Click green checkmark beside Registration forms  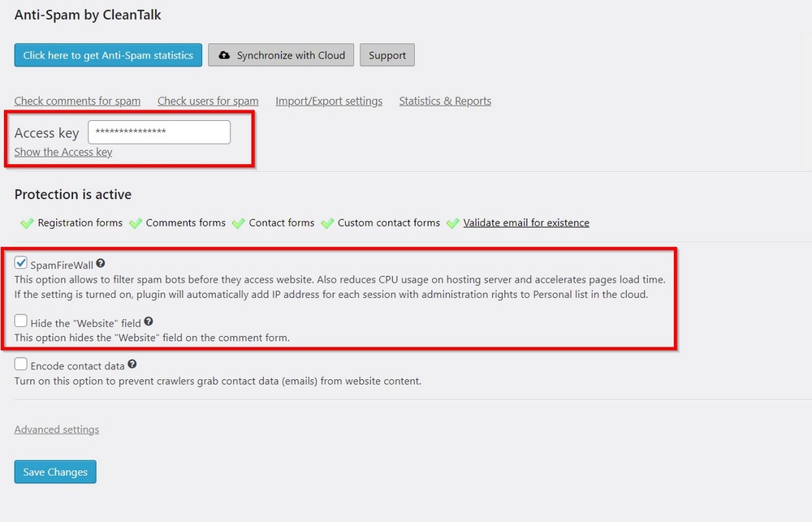27,223
